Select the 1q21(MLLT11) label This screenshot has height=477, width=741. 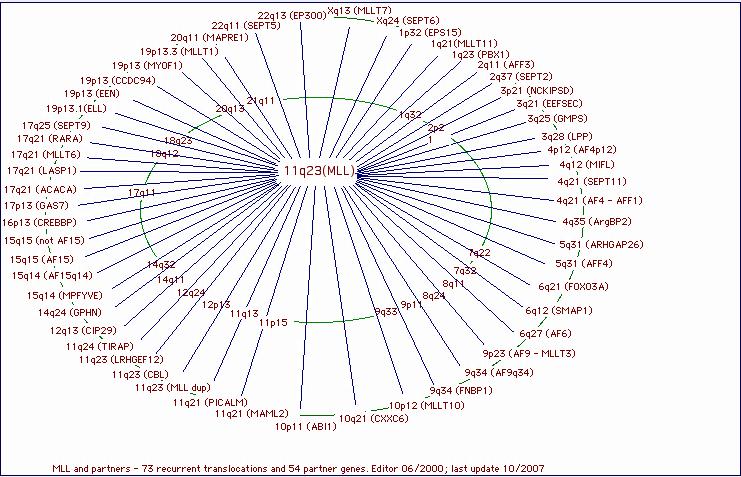click(464, 43)
